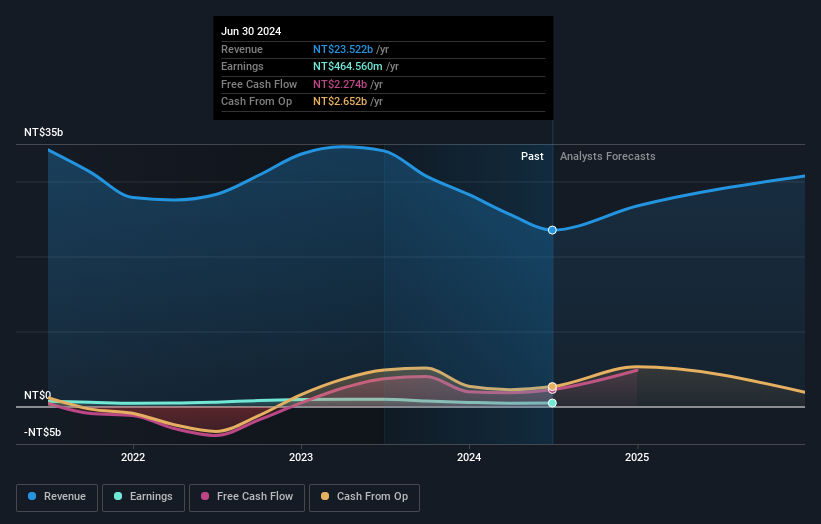Click the 2024 x-axis label
821x524 pixels.
point(469,458)
